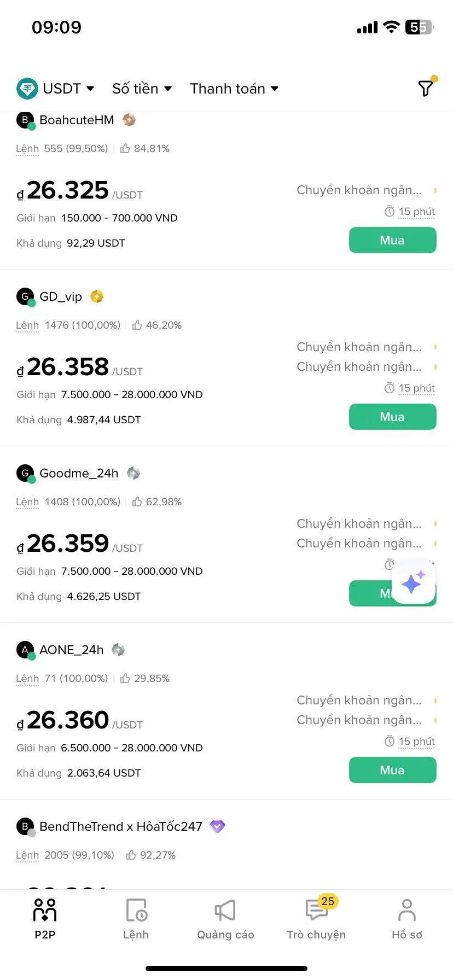Open the Hồ sơ profile tab
The image size is (453, 980).
[406, 919]
